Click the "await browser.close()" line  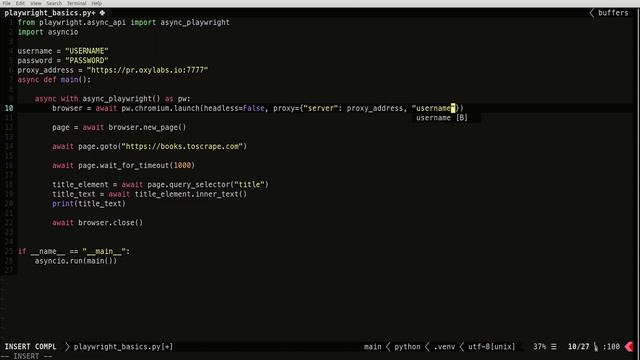pyautogui.click(x=98, y=222)
